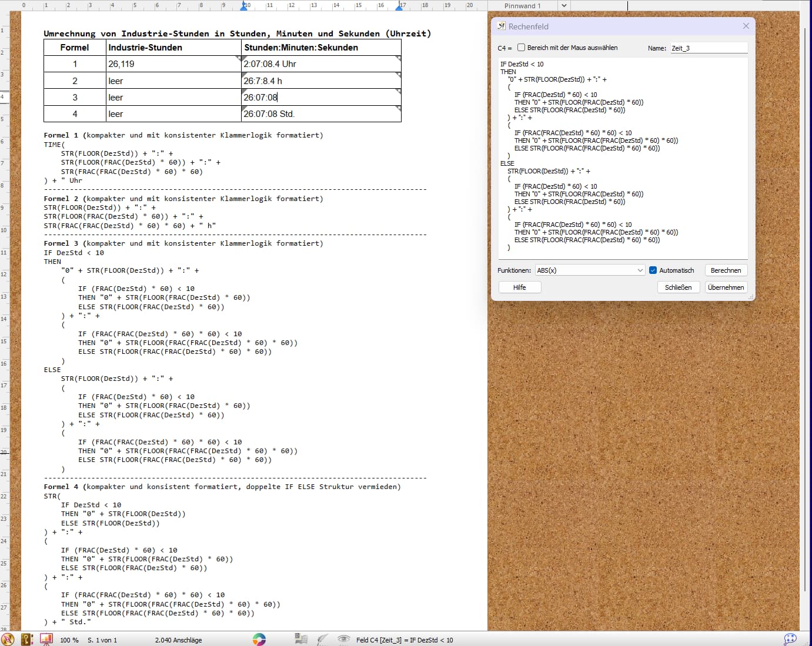
Task: Click the feather quill icon in status bar
Action: coord(322,640)
